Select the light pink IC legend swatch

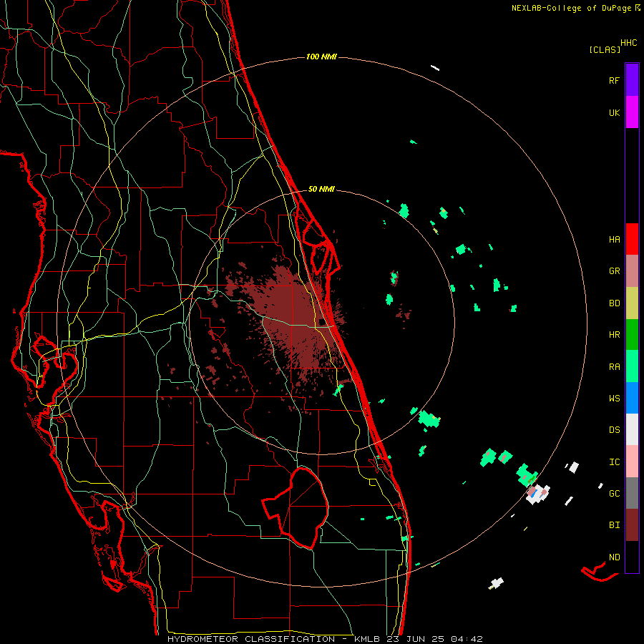click(x=632, y=462)
